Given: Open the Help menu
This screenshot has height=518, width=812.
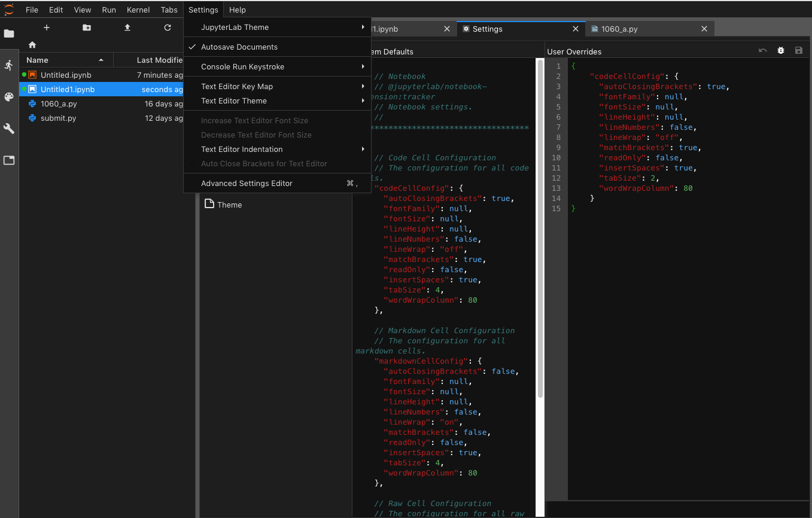Looking at the screenshot, I should (x=238, y=10).
